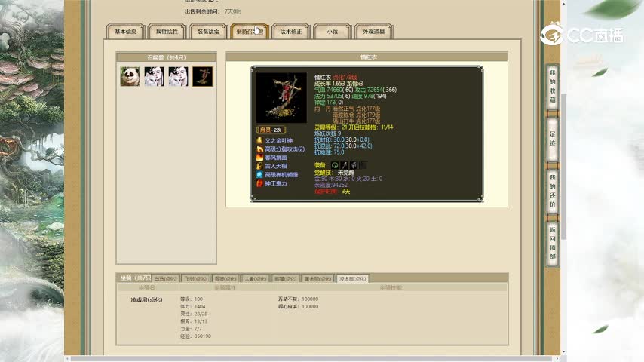
Task: Open the 法术修正 tab
Action: pos(291,32)
